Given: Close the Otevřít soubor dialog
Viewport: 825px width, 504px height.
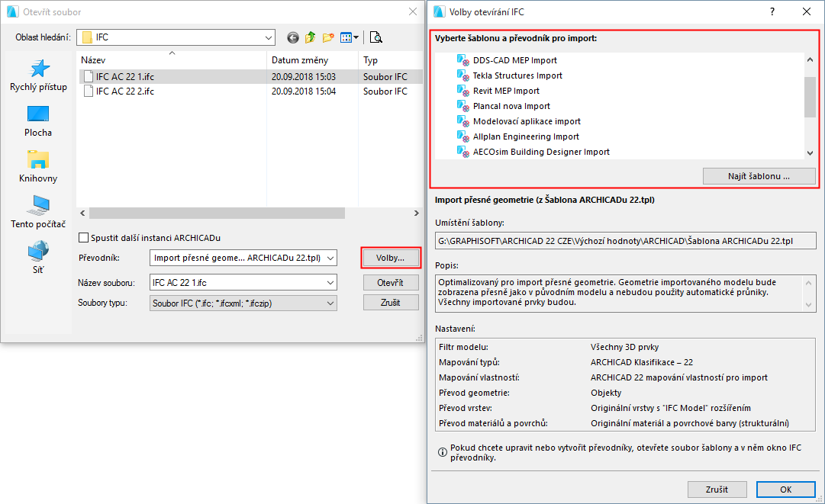Looking at the screenshot, I should (x=413, y=11).
